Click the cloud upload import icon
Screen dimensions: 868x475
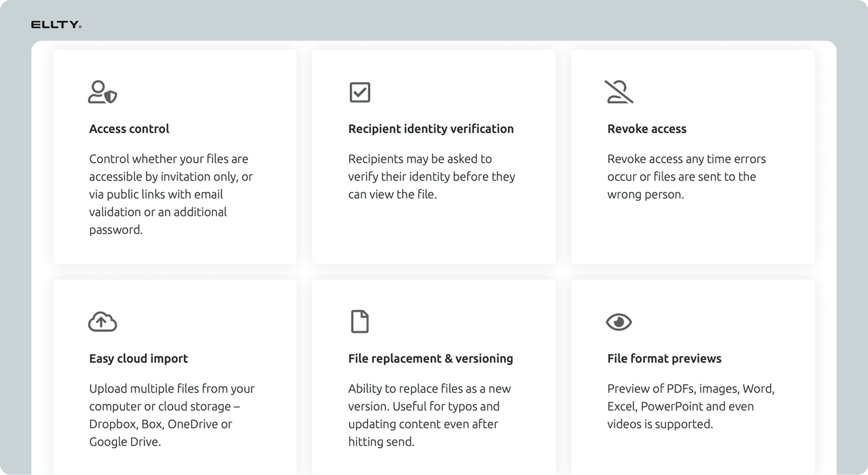coord(102,322)
